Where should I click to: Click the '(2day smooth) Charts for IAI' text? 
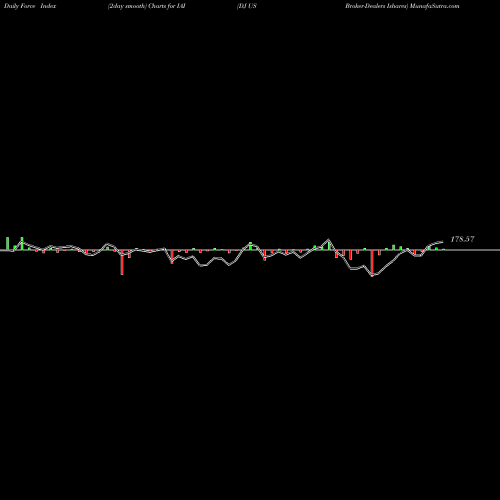point(146,6)
